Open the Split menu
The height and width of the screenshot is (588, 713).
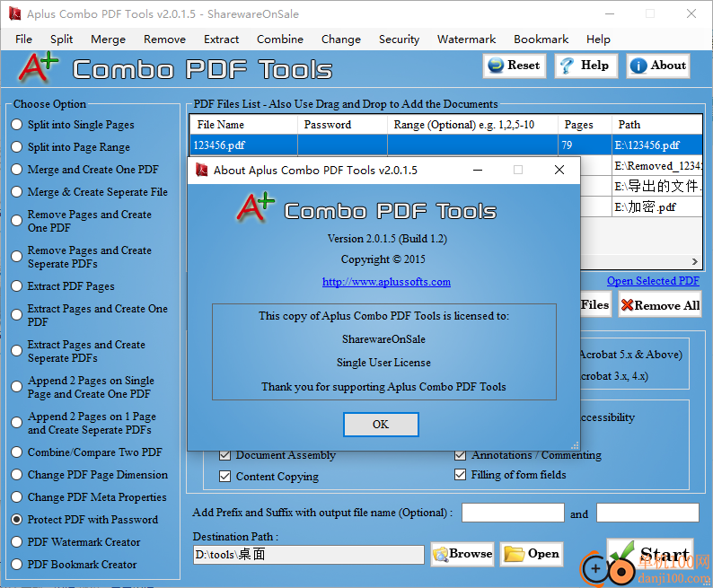[x=61, y=39]
